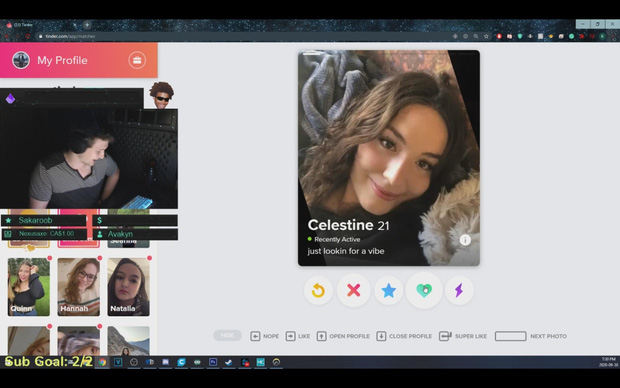Click the green circle browser extension icon
The height and width of the screenshot is (388, 620).
[x=571, y=36]
